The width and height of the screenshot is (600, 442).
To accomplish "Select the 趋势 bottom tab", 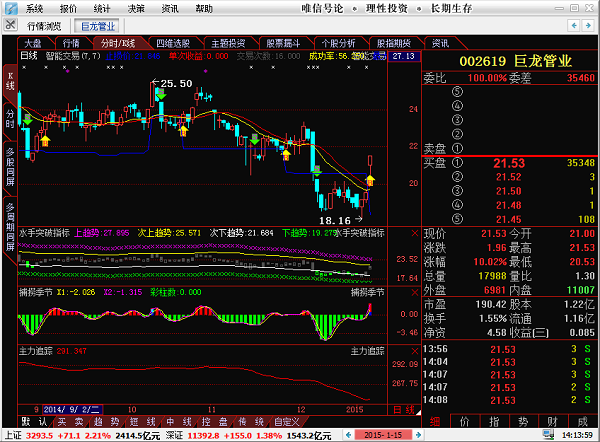I will (106, 422).
